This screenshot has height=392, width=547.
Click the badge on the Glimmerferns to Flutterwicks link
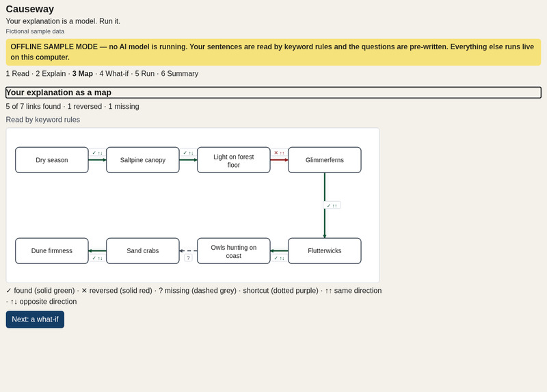click(x=332, y=205)
